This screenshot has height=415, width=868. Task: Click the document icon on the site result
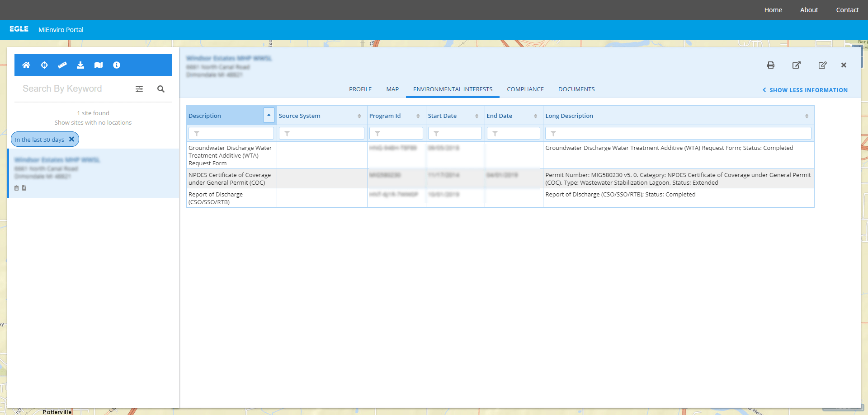tap(24, 188)
